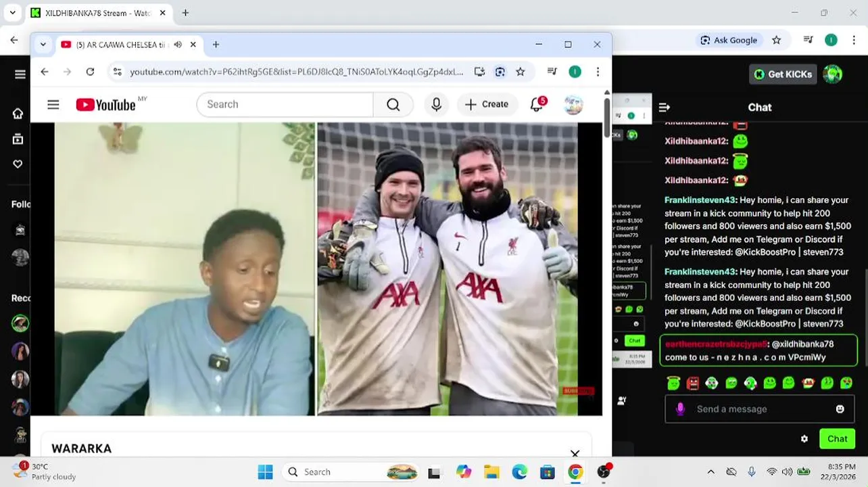Open Chrome menu in the Kick window
Image resolution: width=868 pixels, height=487 pixels.
coord(854,40)
